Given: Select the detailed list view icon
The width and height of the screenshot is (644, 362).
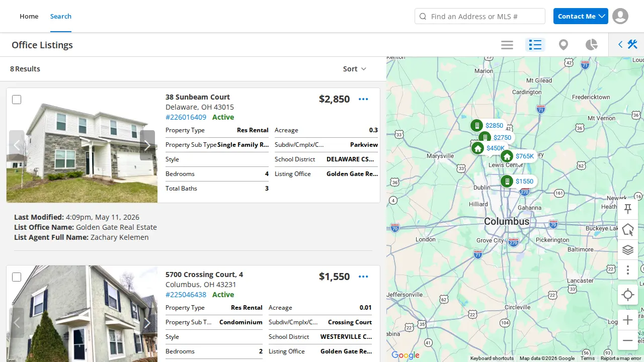Looking at the screenshot, I should (535, 45).
